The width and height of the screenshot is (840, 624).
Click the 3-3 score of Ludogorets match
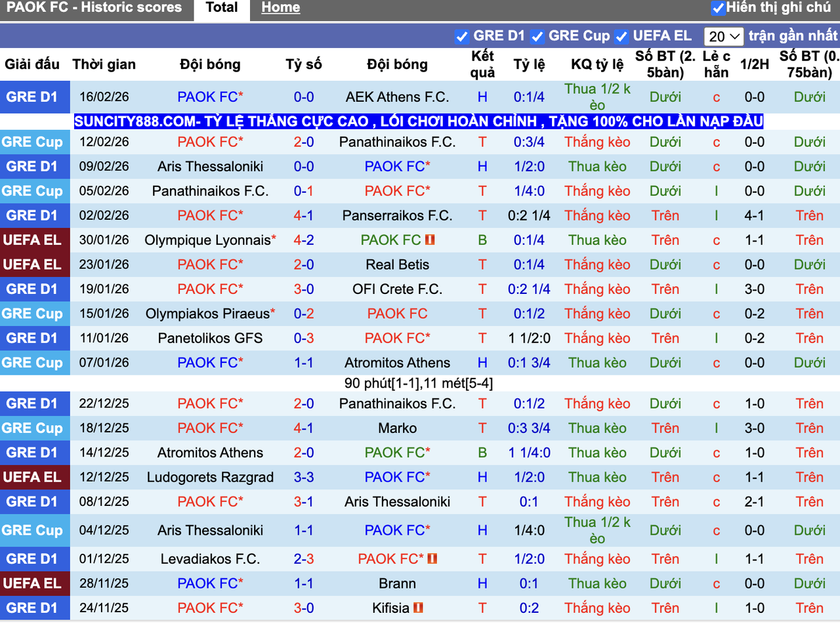(304, 477)
